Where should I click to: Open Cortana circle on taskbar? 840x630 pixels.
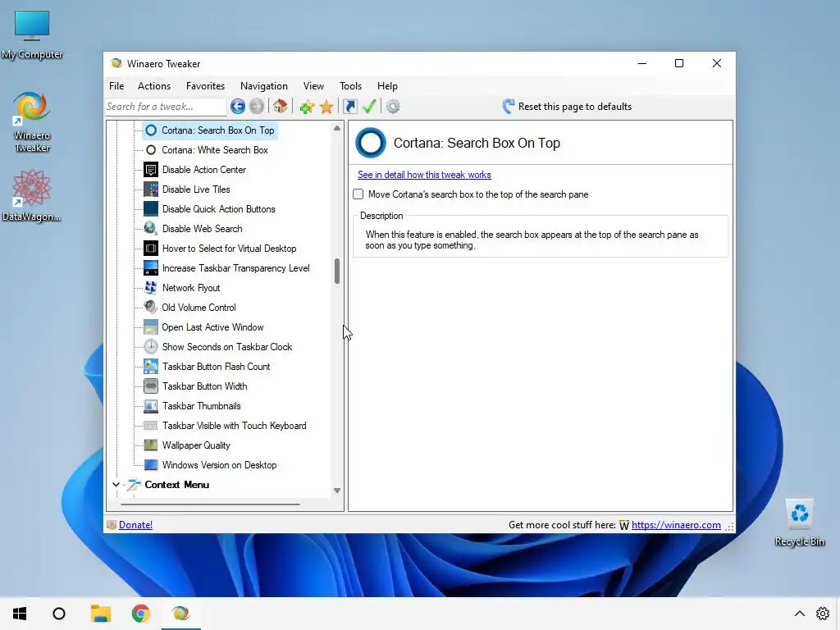click(59, 614)
